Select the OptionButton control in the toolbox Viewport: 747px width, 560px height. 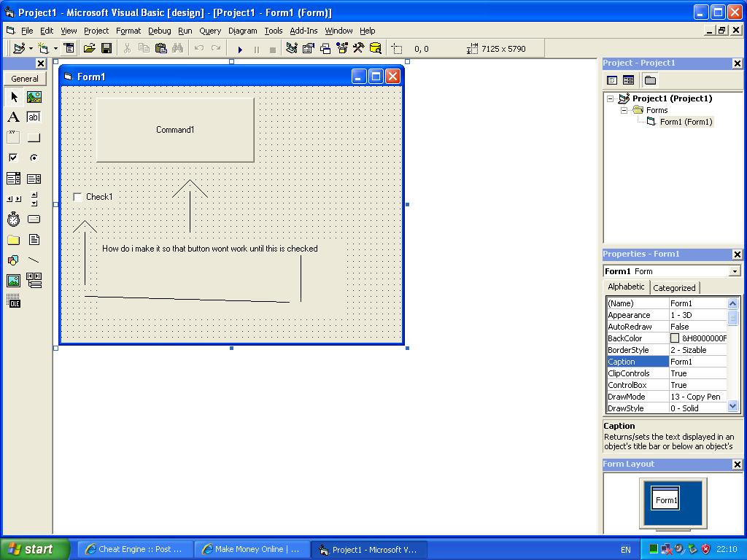pos(34,158)
